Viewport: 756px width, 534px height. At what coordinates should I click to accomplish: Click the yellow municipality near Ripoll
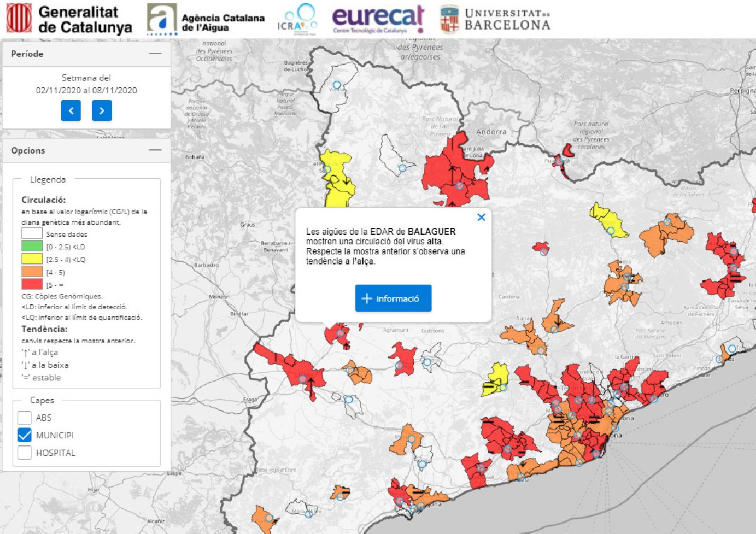[x=608, y=220]
